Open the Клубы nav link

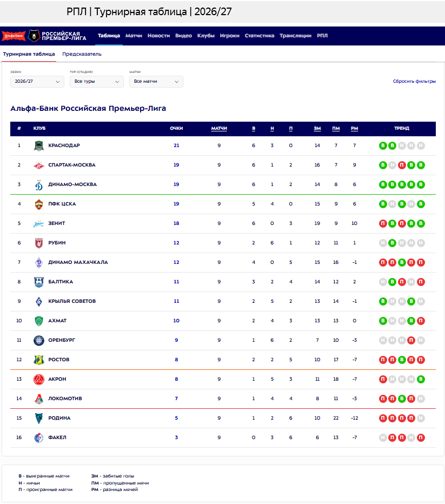[x=206, y=36]
